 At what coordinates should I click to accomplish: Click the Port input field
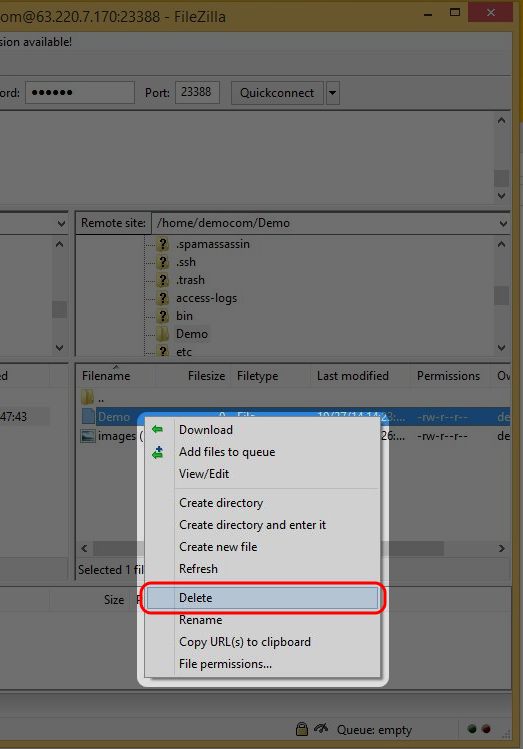197,92
